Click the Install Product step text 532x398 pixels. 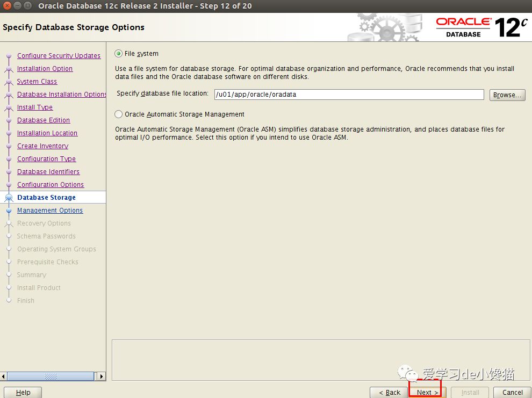tap(39, 287)
